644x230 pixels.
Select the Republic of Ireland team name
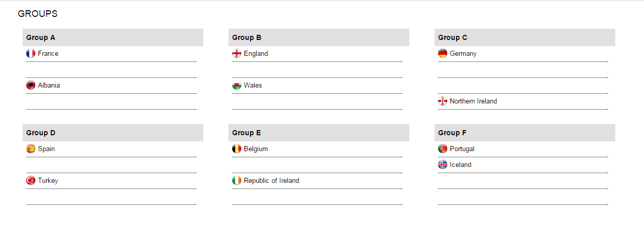[x=272, y=180]
